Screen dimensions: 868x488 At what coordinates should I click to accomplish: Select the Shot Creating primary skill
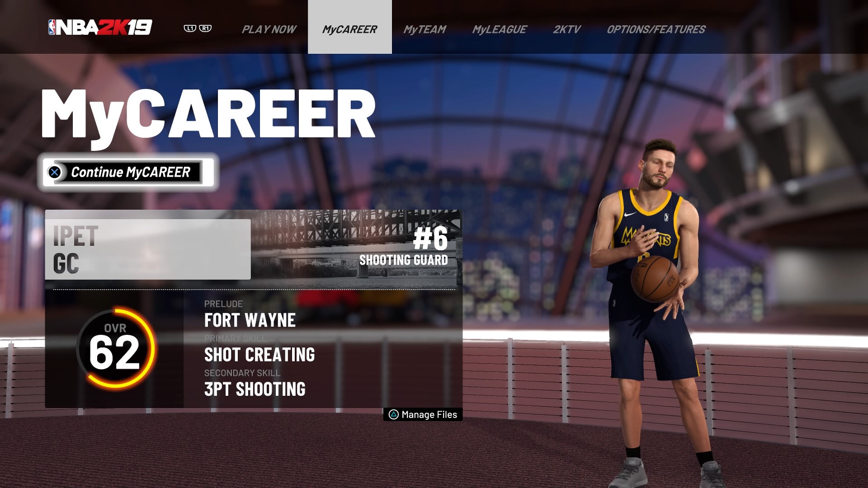259,355
